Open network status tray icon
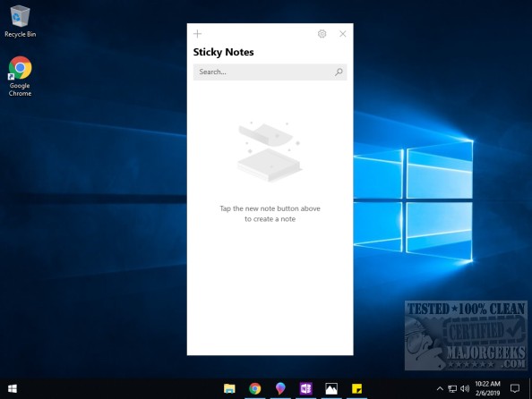The width and height of the screenshot is (532, 399). pos(452,388)
